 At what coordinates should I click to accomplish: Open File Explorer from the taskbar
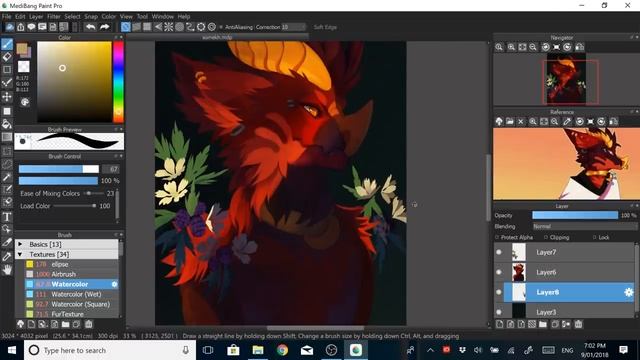(258, 350)
